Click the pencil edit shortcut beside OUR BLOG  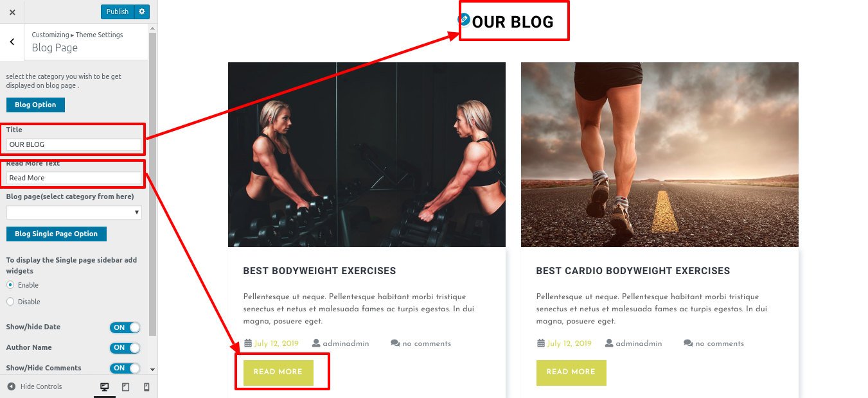click(463, 19)
